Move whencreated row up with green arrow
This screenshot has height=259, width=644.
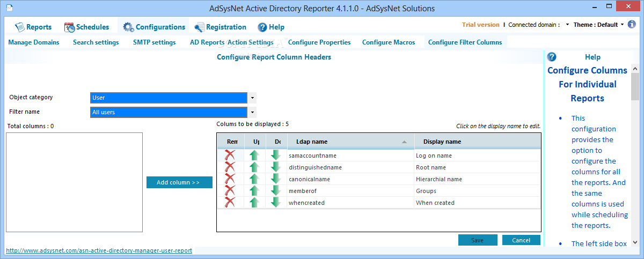[254, 203]
